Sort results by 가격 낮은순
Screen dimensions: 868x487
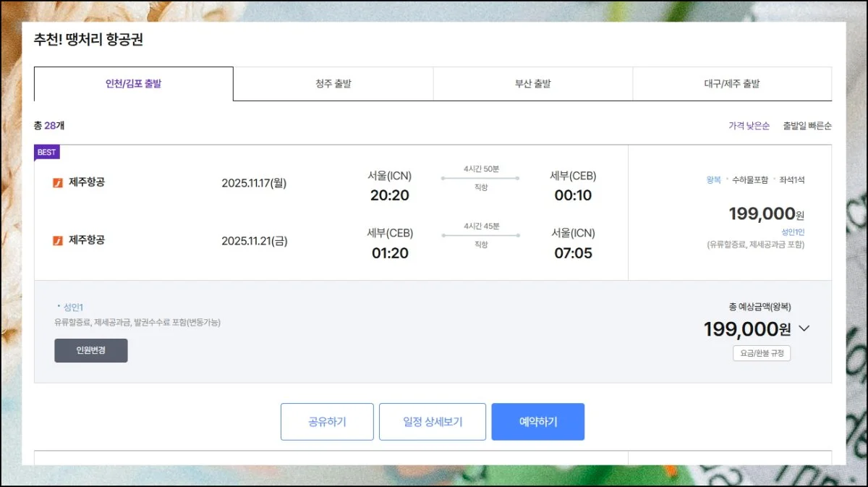coord(749,126)
